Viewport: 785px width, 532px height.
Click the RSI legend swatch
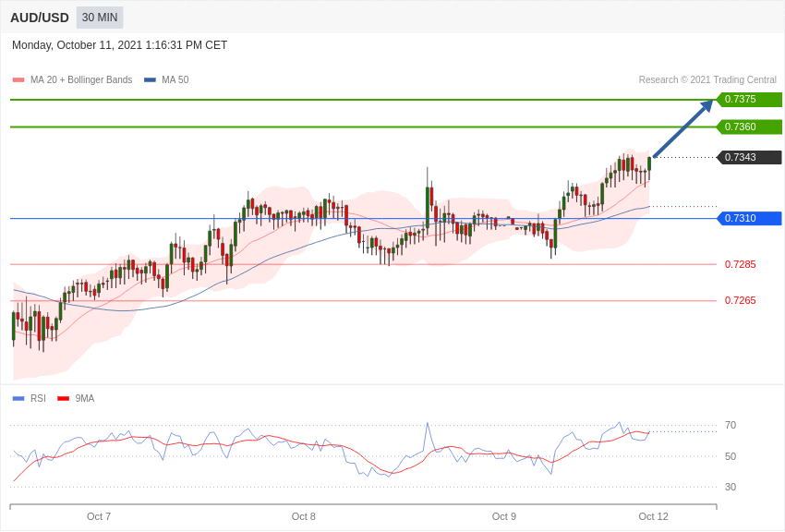(x=18, y=398)
